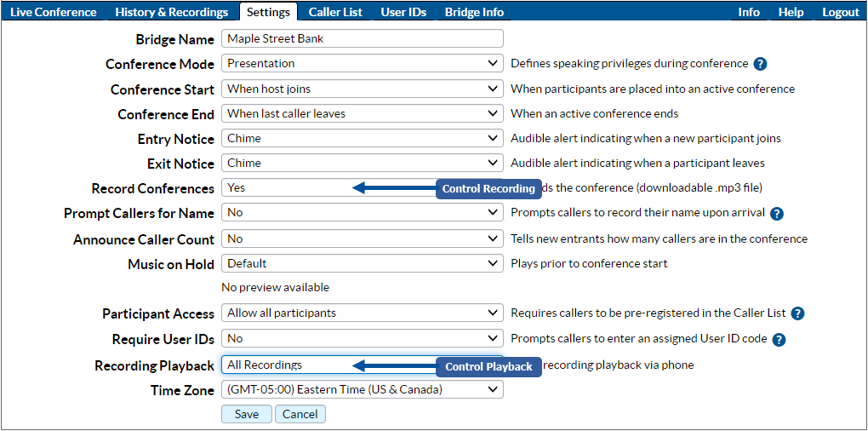The height and width of the screenshot is (431, 868).
Task: Open the History & Recordings tab
Action: point(171,12)
